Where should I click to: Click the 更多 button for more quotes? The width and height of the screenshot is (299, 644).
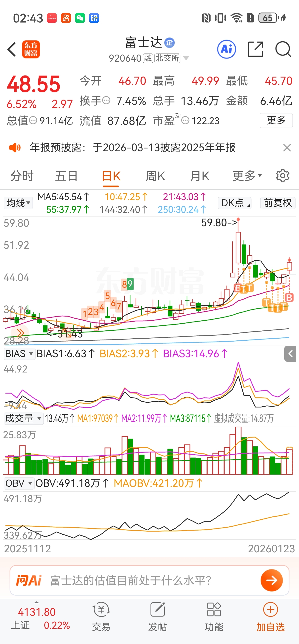click(276, 120)
